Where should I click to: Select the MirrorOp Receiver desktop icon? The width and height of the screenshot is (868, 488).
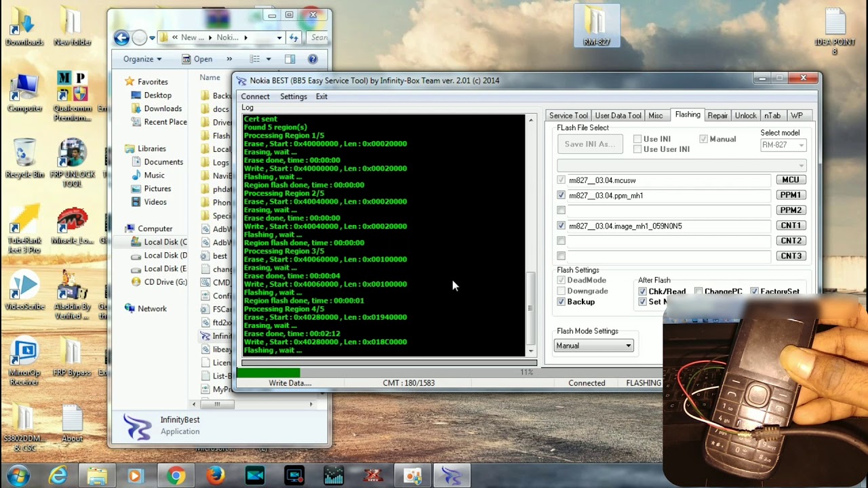tap(24, 361)
